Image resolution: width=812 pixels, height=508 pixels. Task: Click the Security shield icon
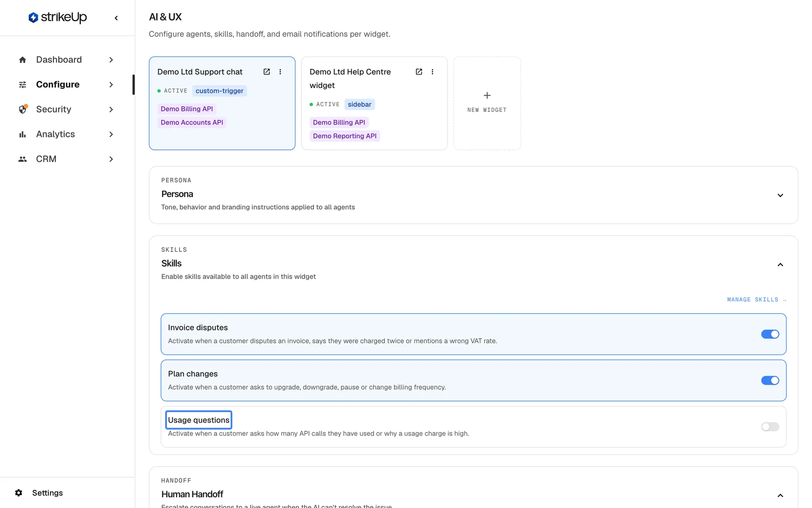pyautogui.click(x=23, y=109)
